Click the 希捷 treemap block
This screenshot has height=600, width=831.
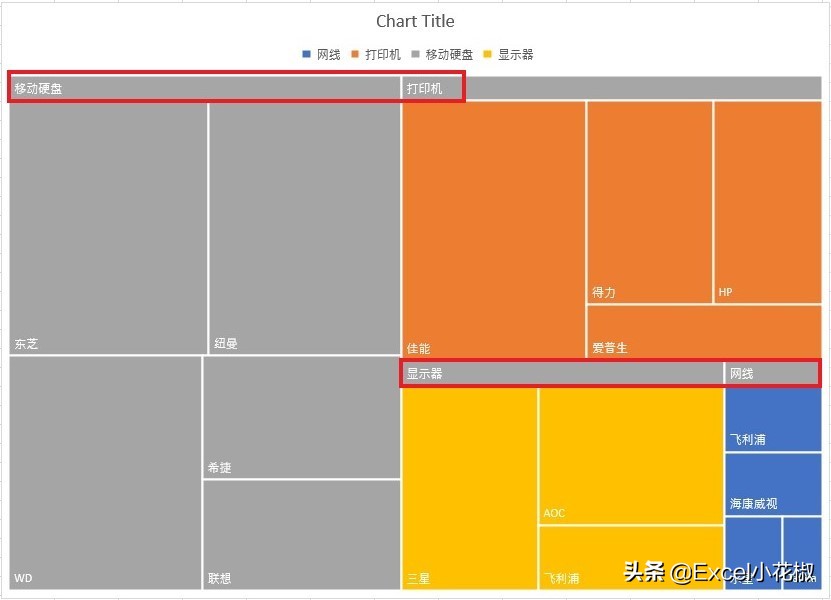coord(301,417)
